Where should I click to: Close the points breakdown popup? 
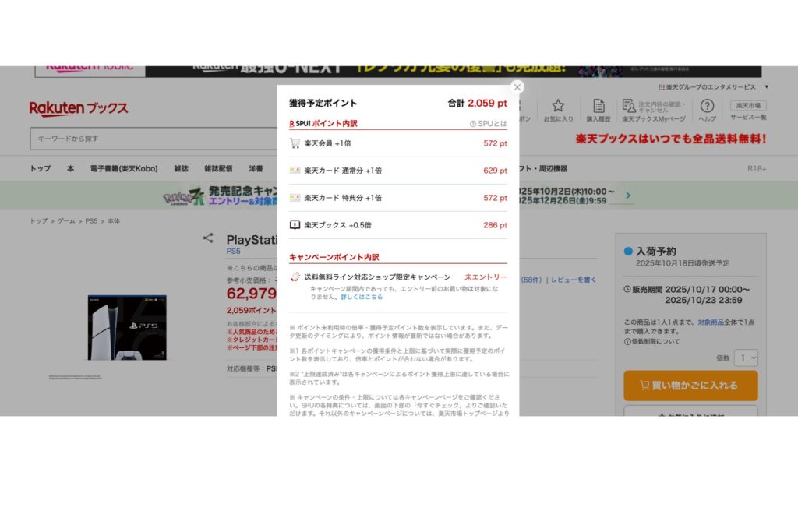pyautogui.click(x=517, y=87)
